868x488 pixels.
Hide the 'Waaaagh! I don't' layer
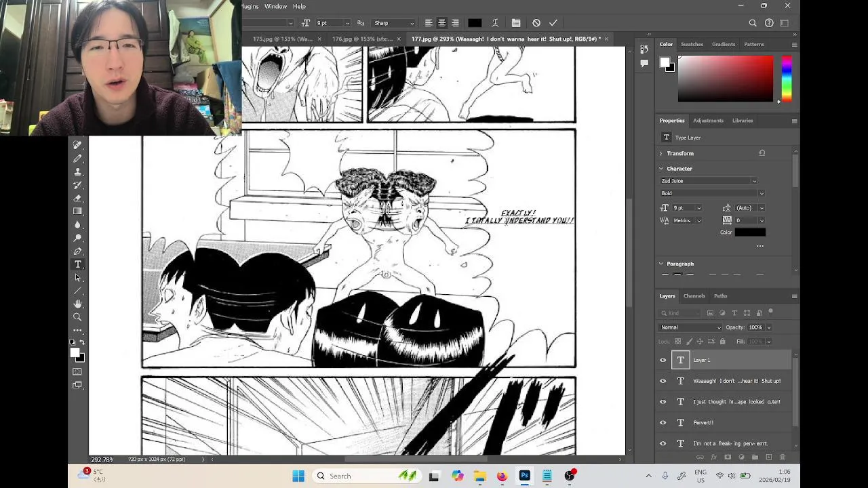coord(663,381)
